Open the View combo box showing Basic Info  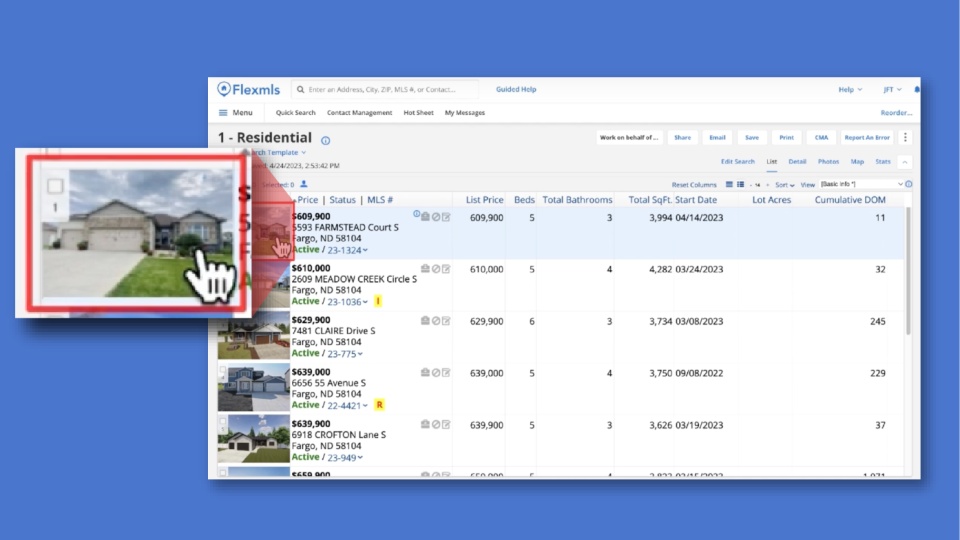click(x=861, y=184)
